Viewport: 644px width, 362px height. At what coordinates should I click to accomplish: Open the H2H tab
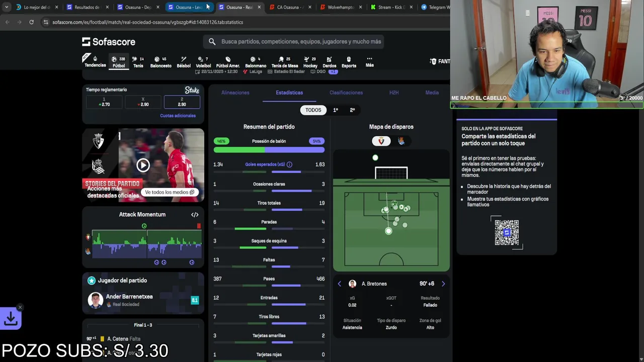pyautogui.click(x=394, y=93)
